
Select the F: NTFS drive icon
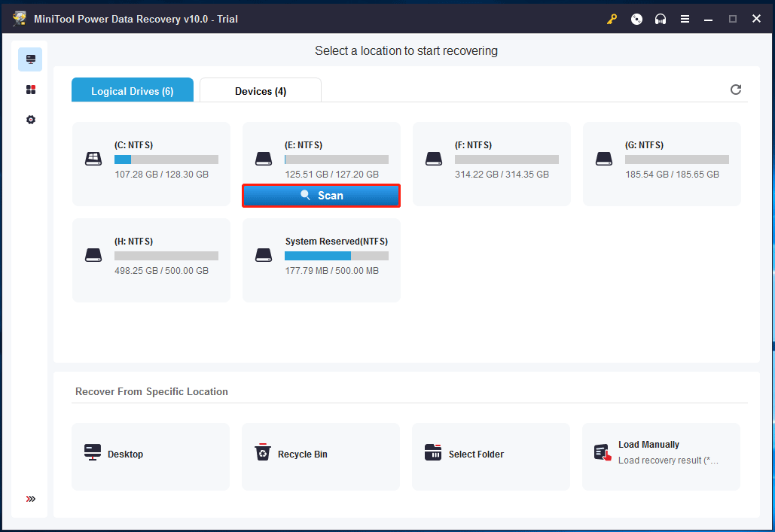[x=434, y=159]
